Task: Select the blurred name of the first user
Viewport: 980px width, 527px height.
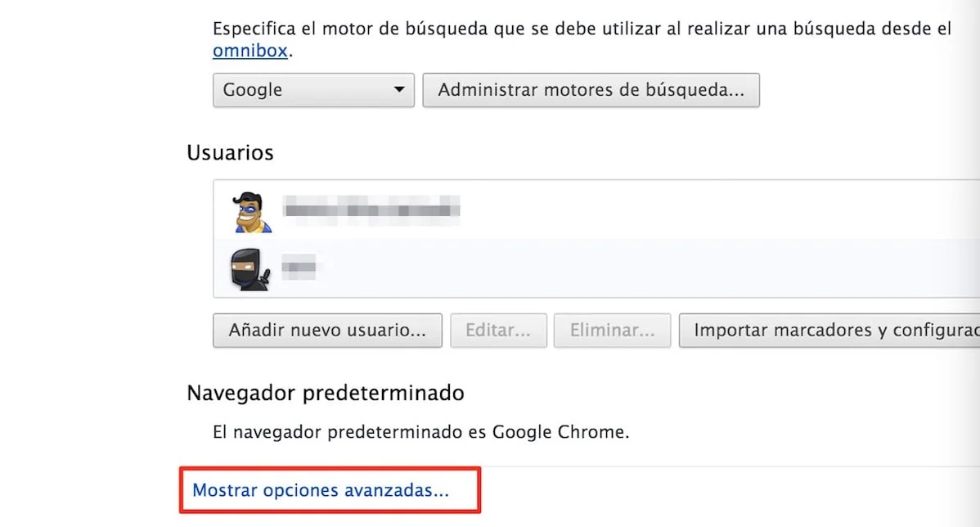Action: tap(371, 207)
